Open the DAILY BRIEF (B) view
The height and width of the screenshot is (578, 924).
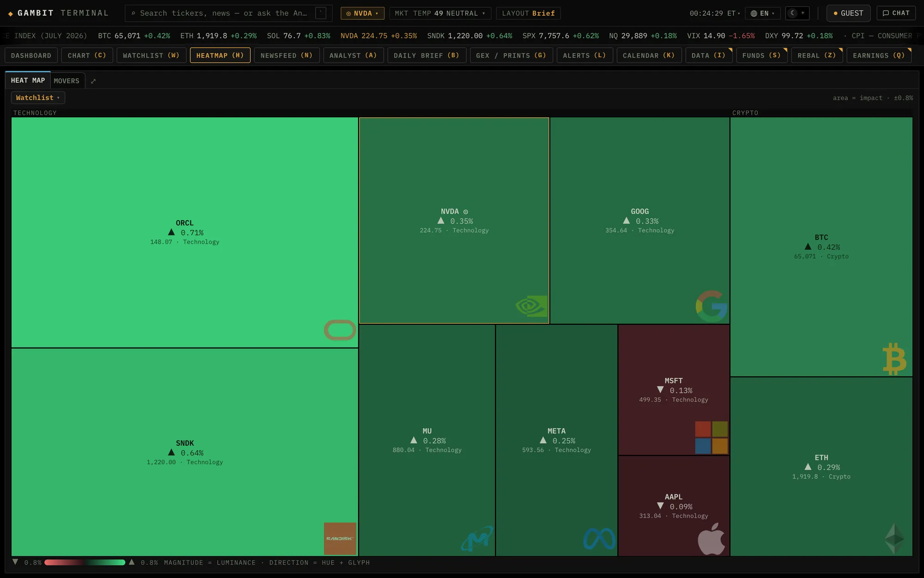pos(426,55)
